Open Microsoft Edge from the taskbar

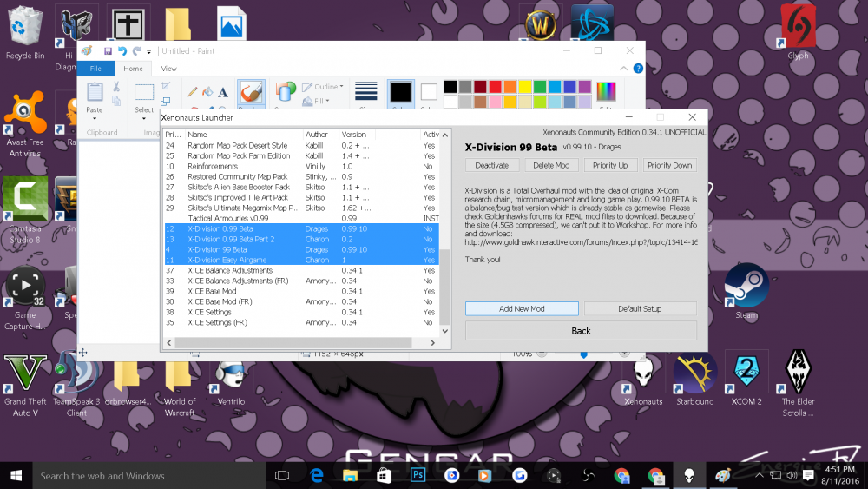[317, 475]
